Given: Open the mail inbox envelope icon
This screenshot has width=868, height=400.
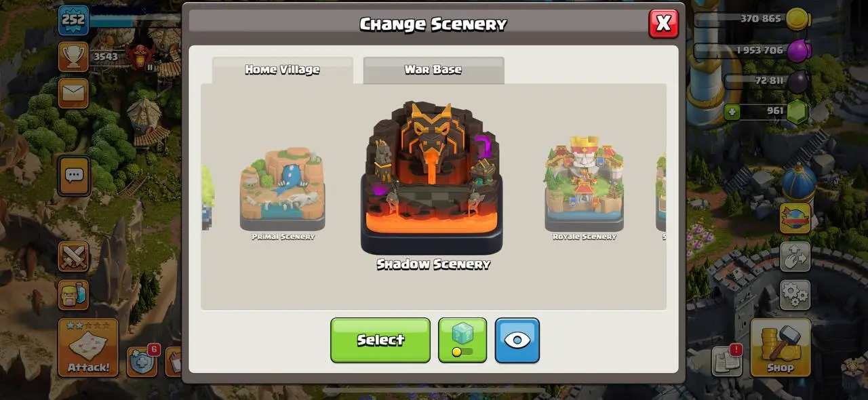Looking at the screenshot, I should pyautogui.click(x=73, y=93).
